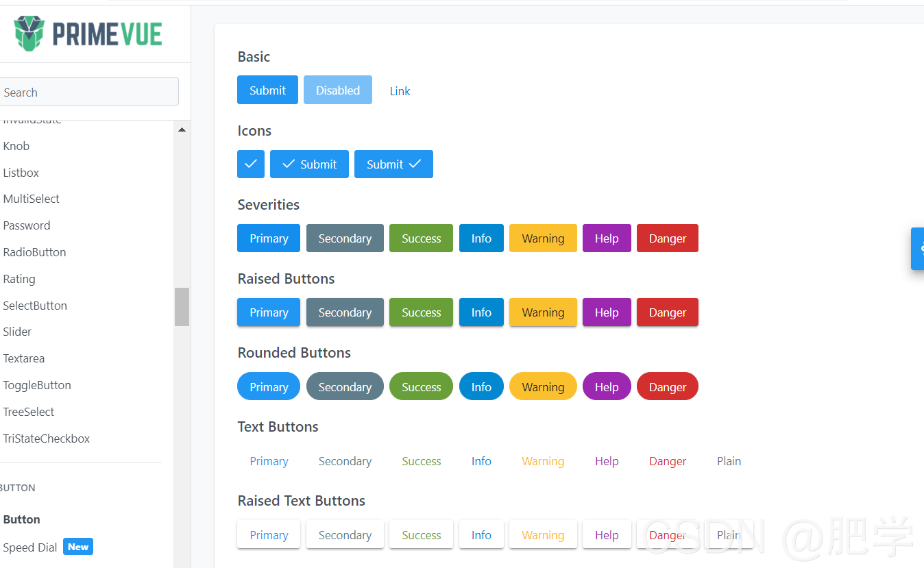Screen dimensions: 924x568
Task: Click the PrimeVue logo
Action: click(88, 34)
